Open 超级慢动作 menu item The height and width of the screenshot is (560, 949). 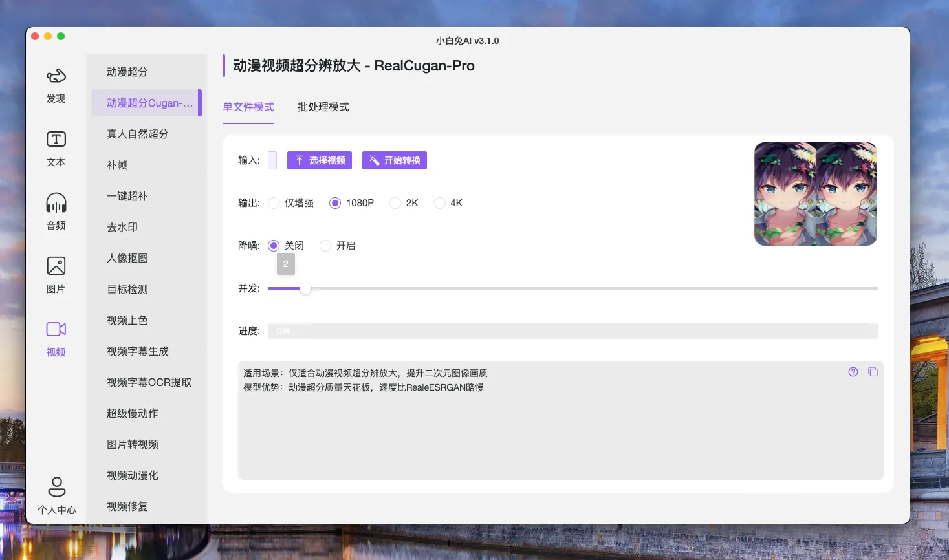(146, 413)
